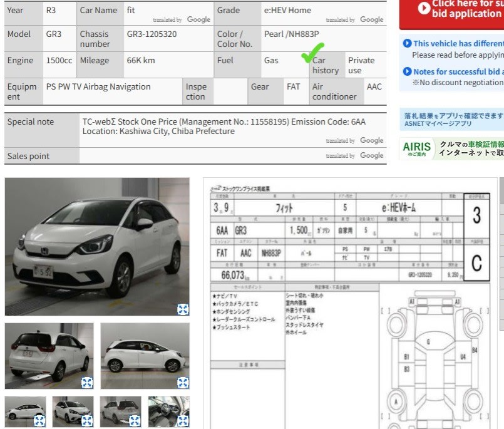Enlarge the third small thumbnail photo
The height and width of the screenshot is (429, 504).
click(135, 421)
